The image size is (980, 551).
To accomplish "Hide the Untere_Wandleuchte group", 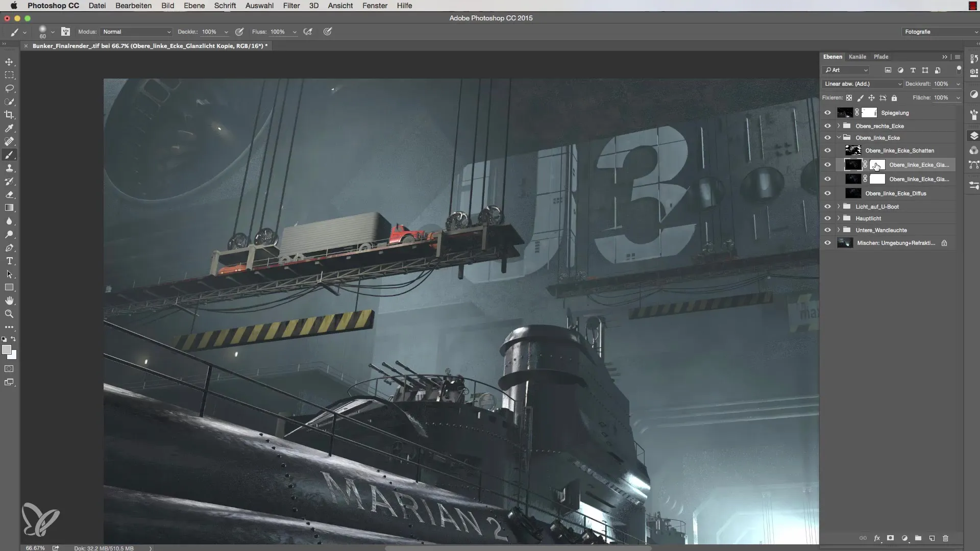I will coord(827,230).
